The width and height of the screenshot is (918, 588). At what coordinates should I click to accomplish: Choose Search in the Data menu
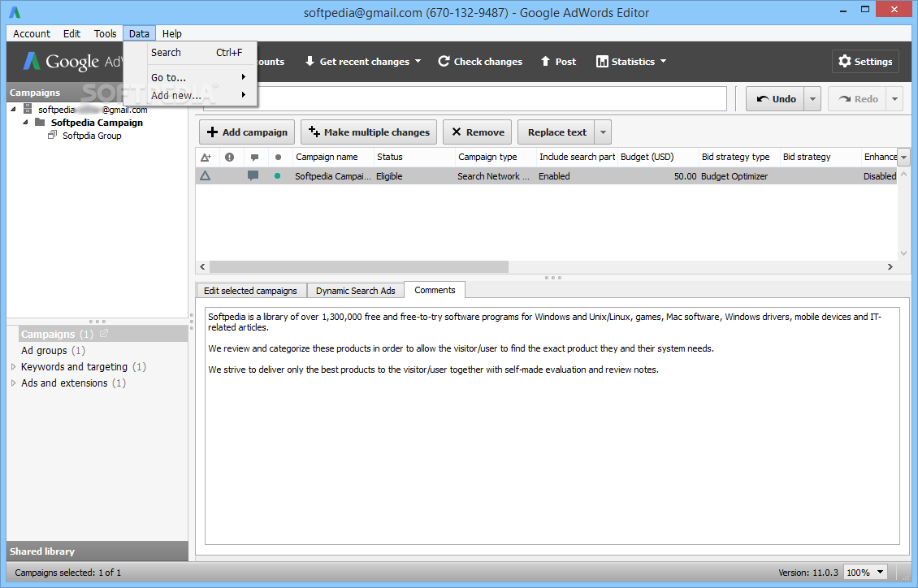point(190,52)
